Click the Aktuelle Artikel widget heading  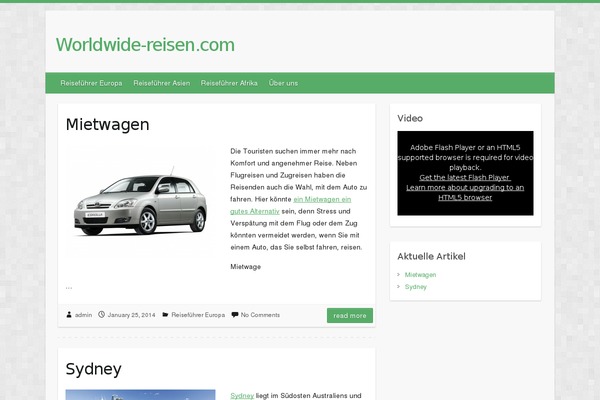[431, 256]
